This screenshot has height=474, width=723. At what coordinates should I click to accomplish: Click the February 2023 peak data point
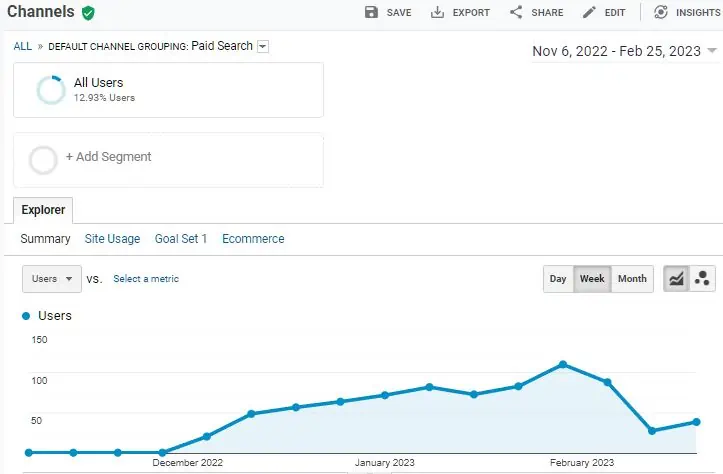pyautogui.click(x=563, y=364)
